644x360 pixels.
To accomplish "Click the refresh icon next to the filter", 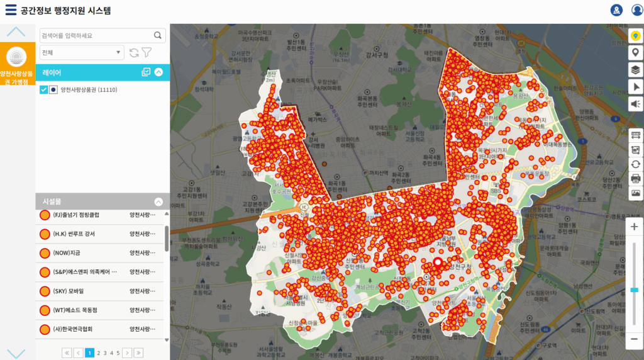I will tap(134, 53).
